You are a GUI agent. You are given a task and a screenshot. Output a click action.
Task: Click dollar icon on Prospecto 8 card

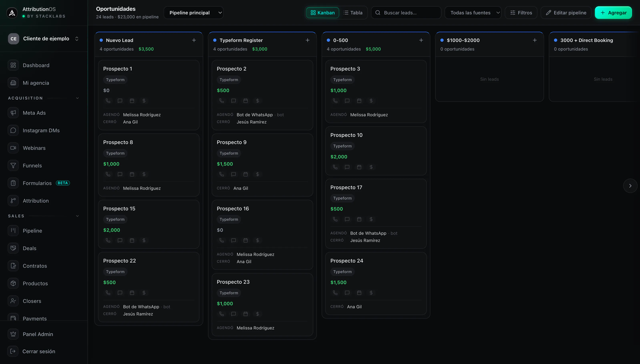[144, 174]
